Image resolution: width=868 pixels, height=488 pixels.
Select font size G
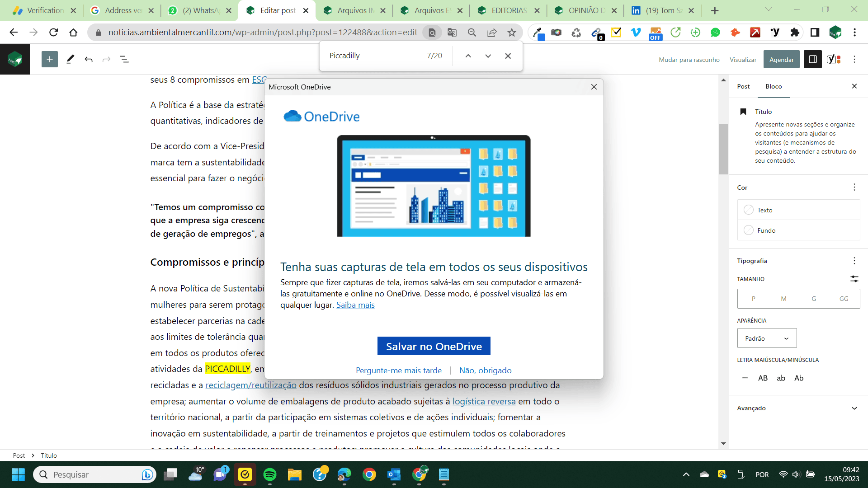tap(814, 299)
